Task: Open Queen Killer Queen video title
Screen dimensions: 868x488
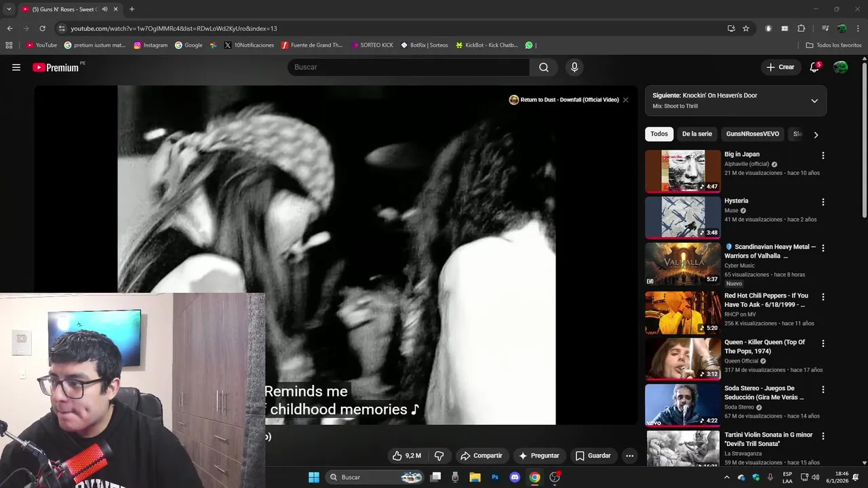Action: pos(764,346)
